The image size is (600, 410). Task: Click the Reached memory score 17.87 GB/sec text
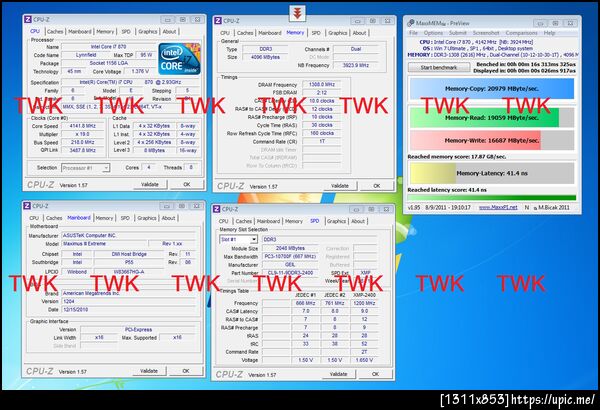pos(457,157)
